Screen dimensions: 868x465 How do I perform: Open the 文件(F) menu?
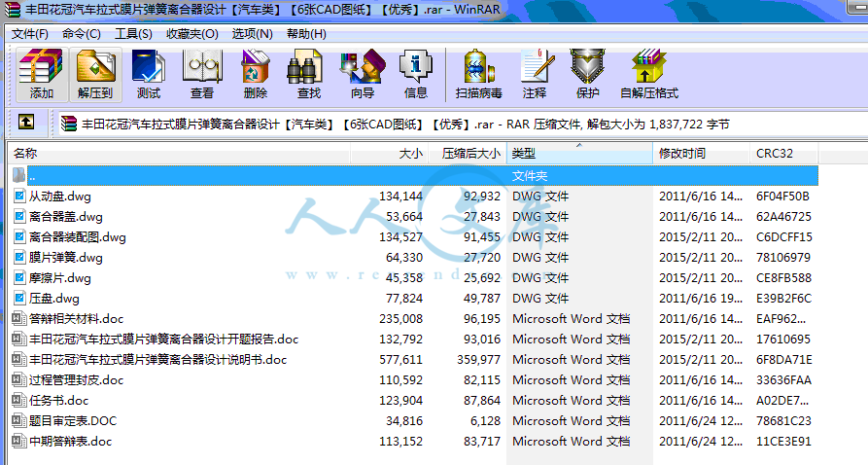pos(30,34)
